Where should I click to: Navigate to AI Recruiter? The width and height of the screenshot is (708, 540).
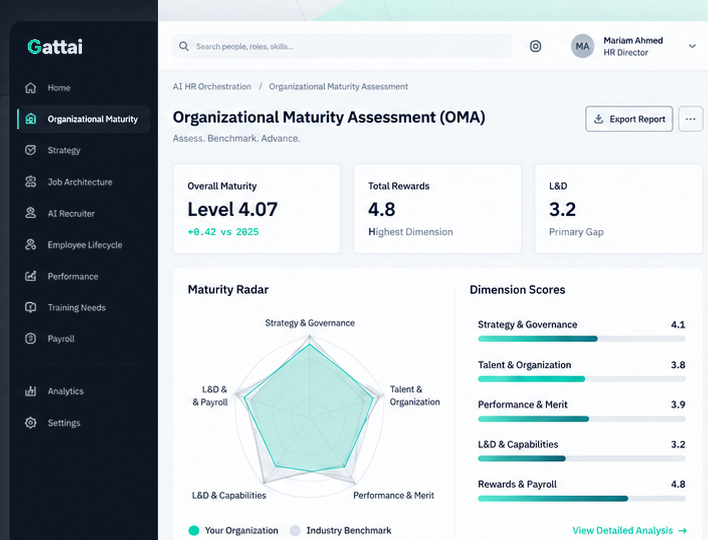pyautogui.click(x=84, y=213)
